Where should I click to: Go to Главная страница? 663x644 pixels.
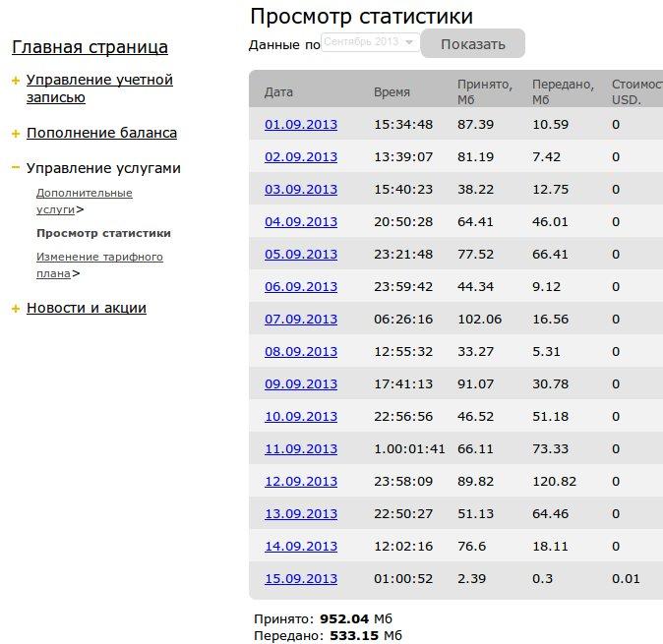click(x=90, y=47)
